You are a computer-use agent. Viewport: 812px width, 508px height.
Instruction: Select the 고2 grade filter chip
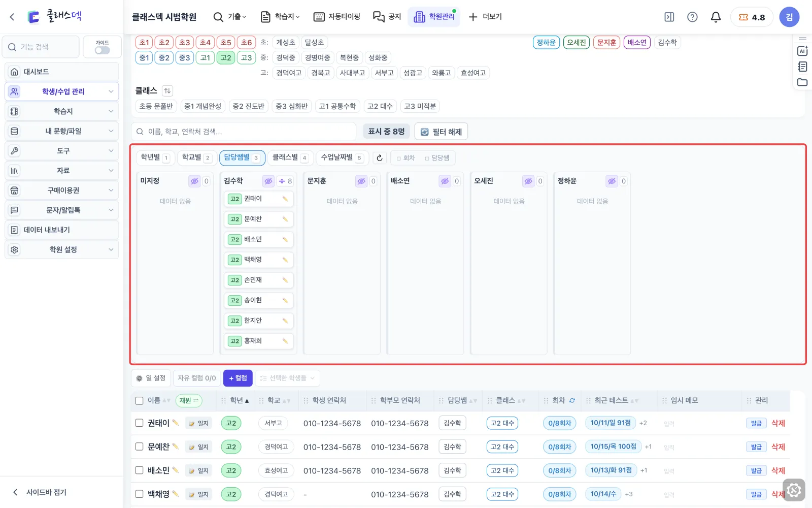[x=225, y=58]
